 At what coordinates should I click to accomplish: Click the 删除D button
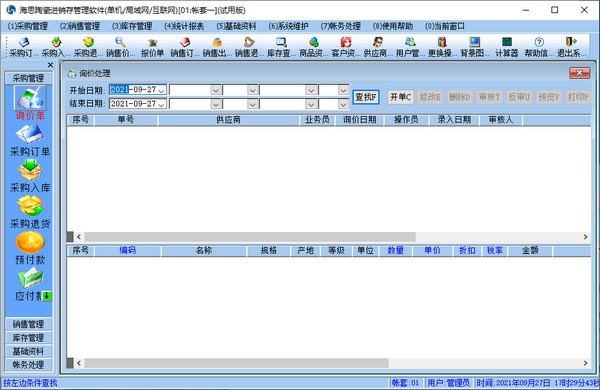460,97
